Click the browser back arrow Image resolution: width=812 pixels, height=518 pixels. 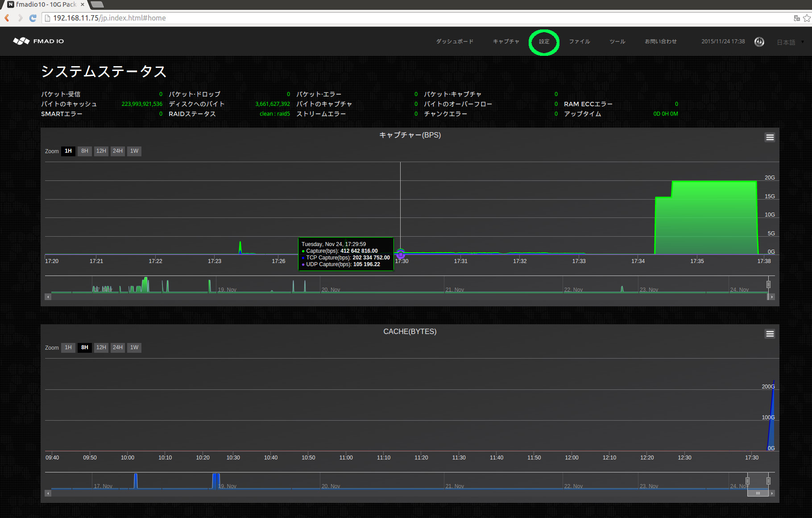tap(7, 18)
